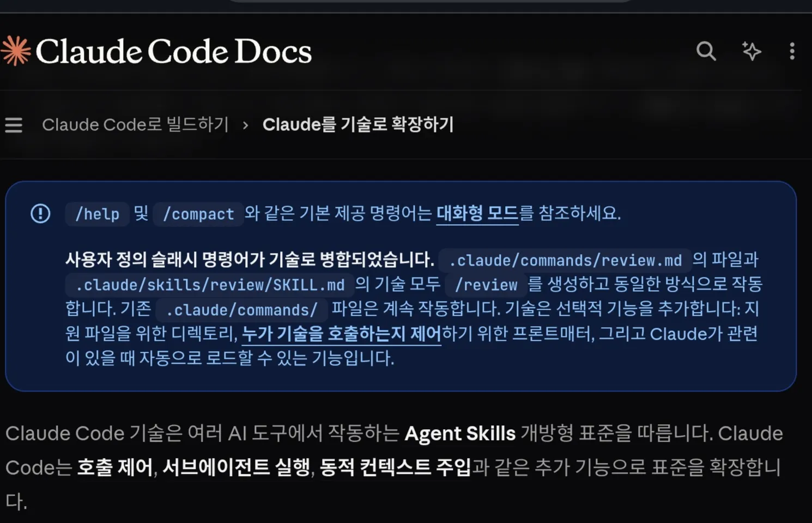This screenshot has height=523, width=812.
Task: Select the 'Claude Code로 빌드하기' breadcrumb
Action: (x=135, y=124)
